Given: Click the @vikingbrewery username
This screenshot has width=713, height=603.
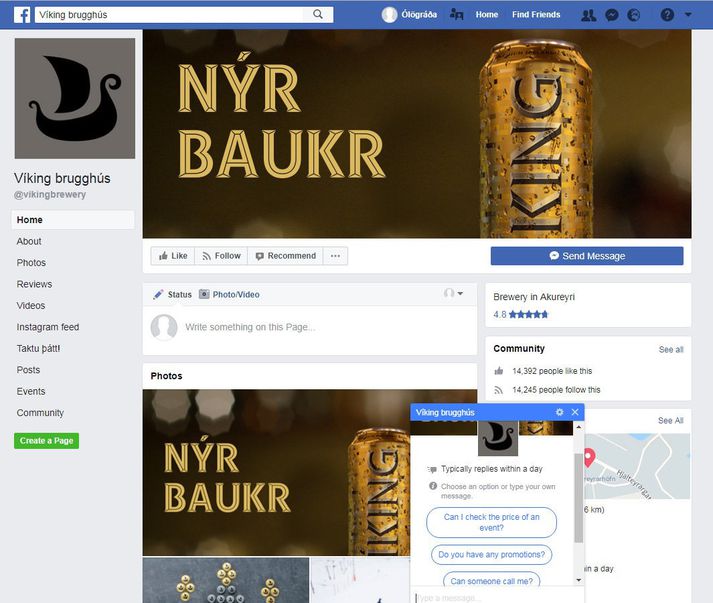Looking at the screenshot, I should click(x=50, y=194).
